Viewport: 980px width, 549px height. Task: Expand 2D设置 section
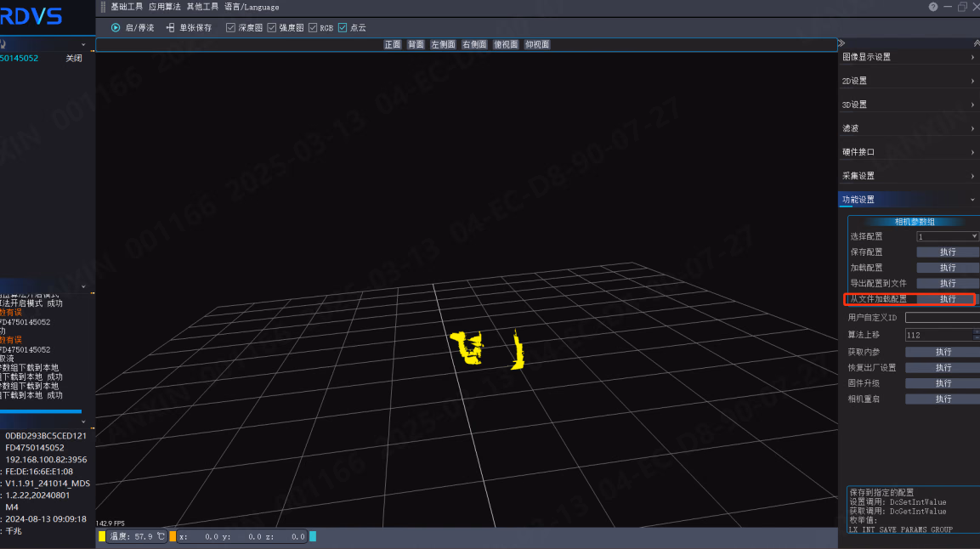(x=909, y=81)
